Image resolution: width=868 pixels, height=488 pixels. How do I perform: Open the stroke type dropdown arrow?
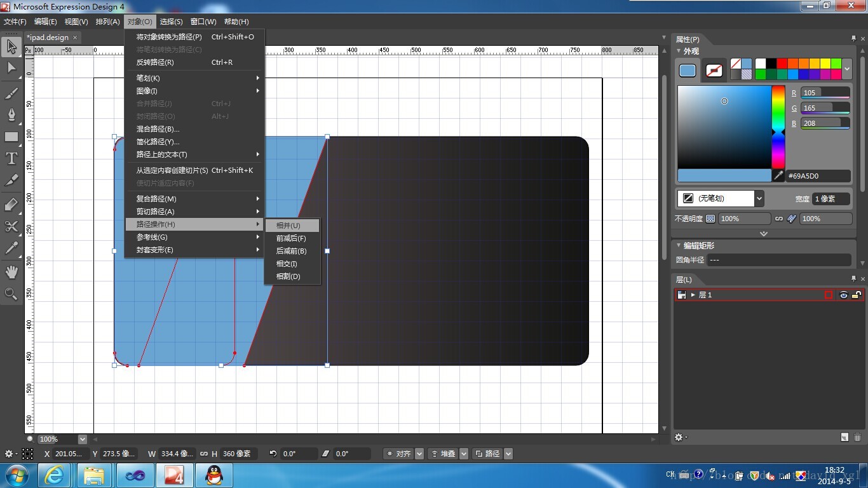pyautogui.click(x=759, y=199)
